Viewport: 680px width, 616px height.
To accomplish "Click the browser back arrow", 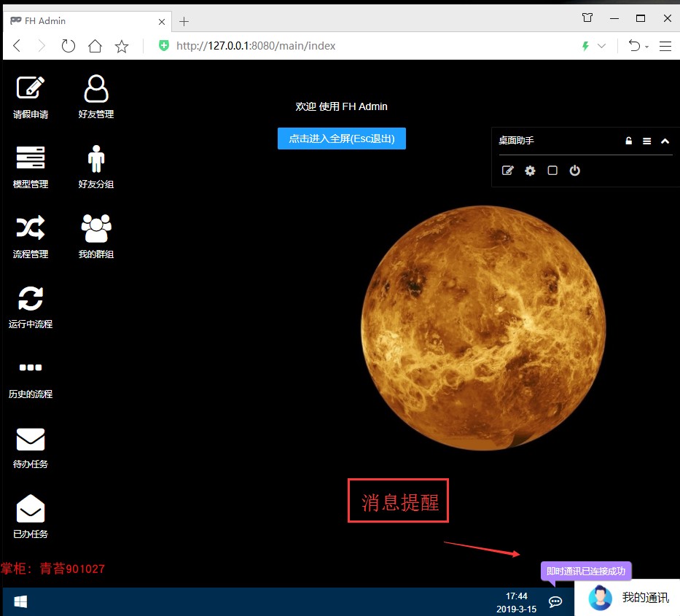I will pos(17,45).
